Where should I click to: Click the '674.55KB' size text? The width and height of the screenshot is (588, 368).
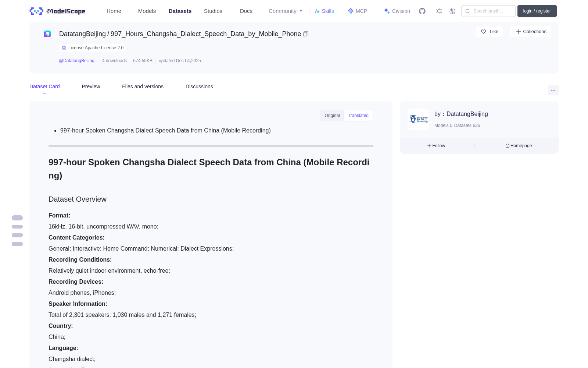143,61
